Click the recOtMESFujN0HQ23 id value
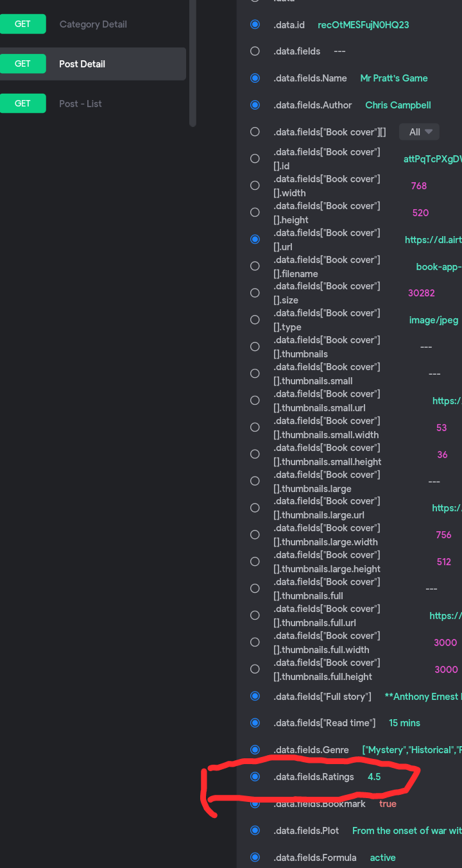 [x=363, y=25]
